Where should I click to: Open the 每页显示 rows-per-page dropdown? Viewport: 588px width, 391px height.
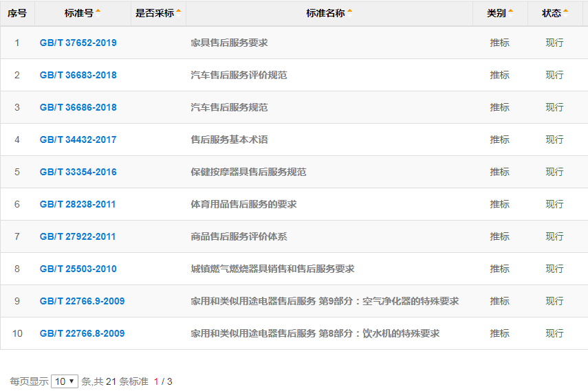65,381
